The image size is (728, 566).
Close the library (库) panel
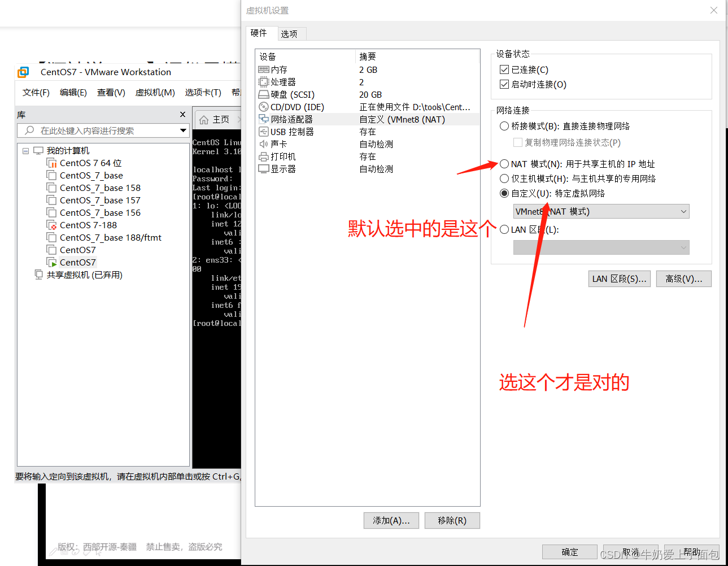182,114
